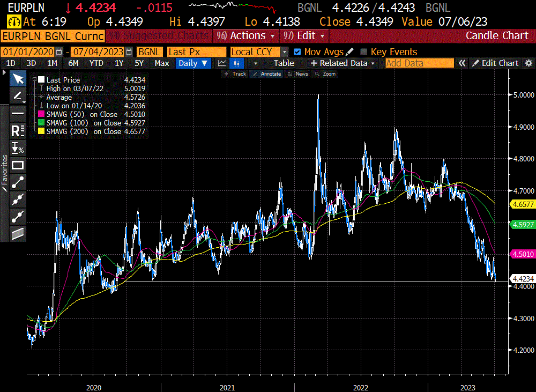The height and width of the screenshot is (392, 536).
Task: Open the Local CCY currency dropdown
Action: pos(284,52)
